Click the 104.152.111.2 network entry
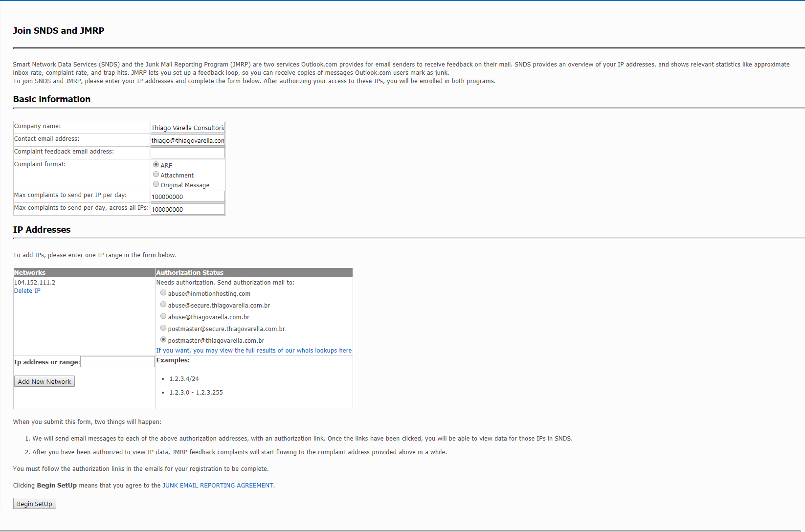 (35, 283)
